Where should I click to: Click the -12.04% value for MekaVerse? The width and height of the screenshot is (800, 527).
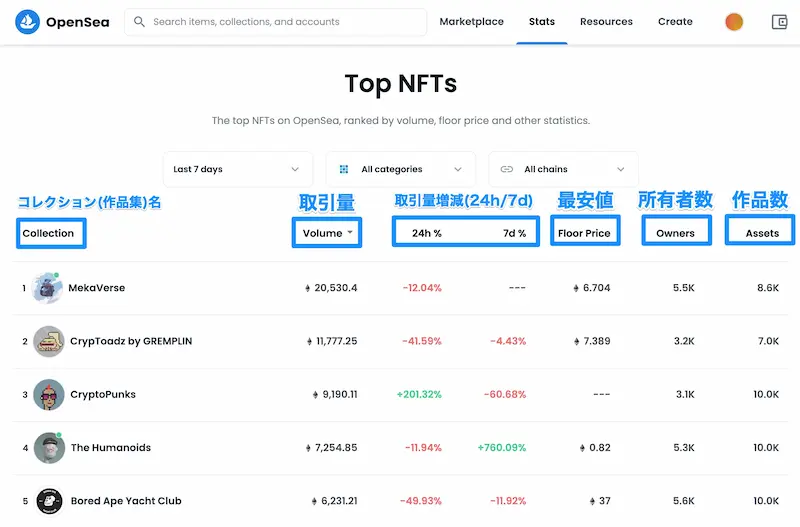[422, 288]
